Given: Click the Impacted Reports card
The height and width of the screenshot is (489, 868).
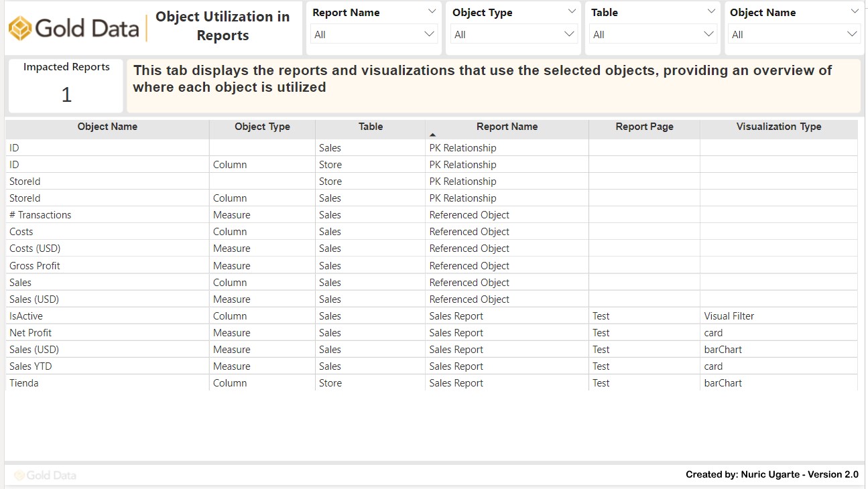Looking at the screenshot, I should coord(66,85).
